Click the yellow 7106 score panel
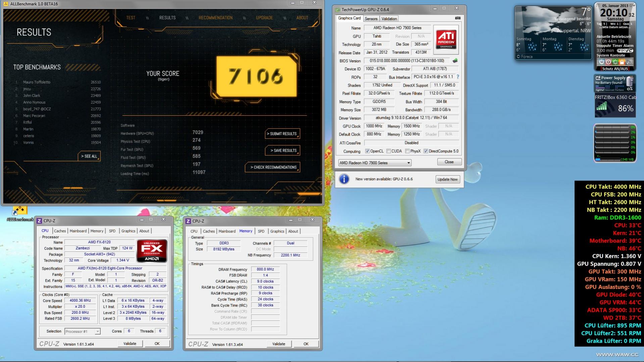Viewport: 644px width, 362px height. [256, 76]
